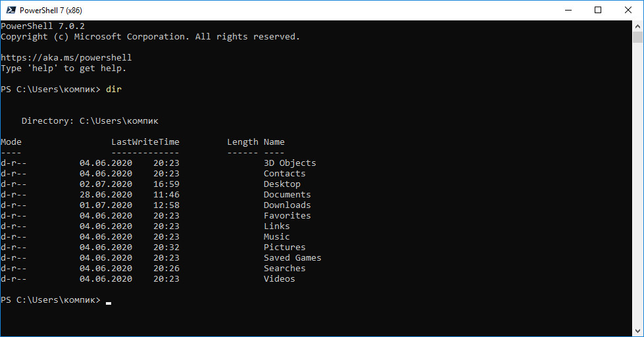Click the last PS C:\Users\компик> prompt

pos(51,300)
